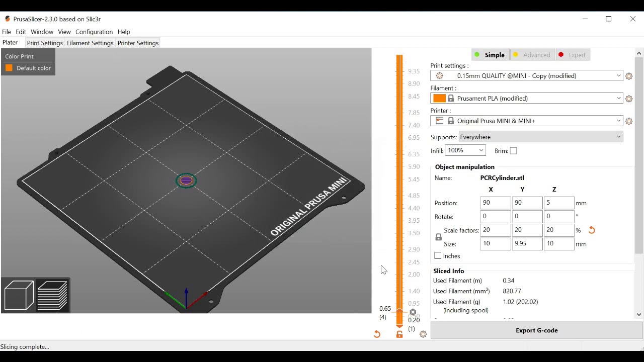Image resolution: width=644 pixels, height=362 pixels.
Task: Click the Slicing complete status text
Action: pos(25,347)
